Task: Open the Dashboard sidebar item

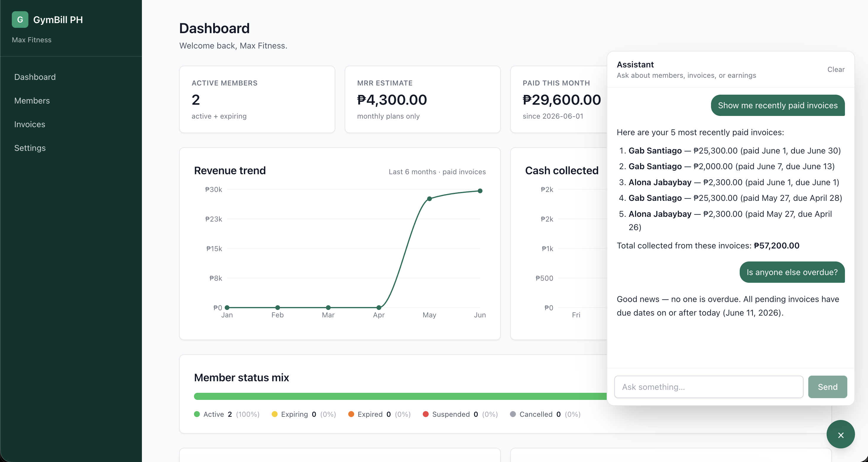Action: click(x=35, y=77)
